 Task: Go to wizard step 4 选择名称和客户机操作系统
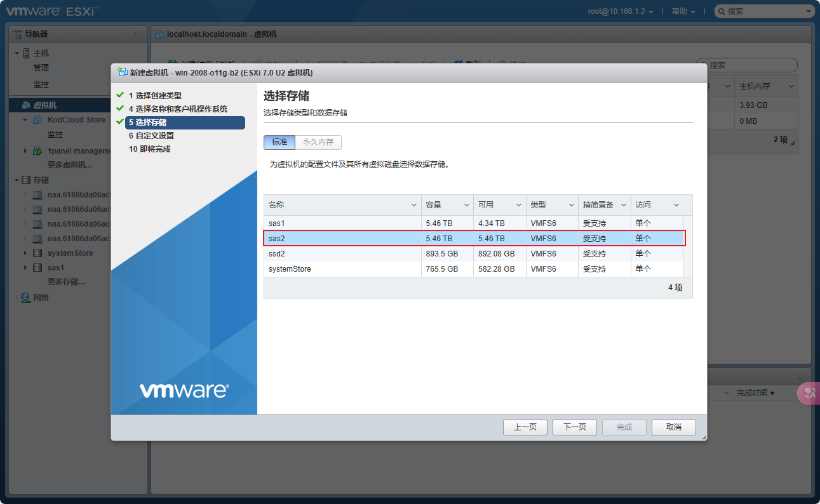point(178,109)
